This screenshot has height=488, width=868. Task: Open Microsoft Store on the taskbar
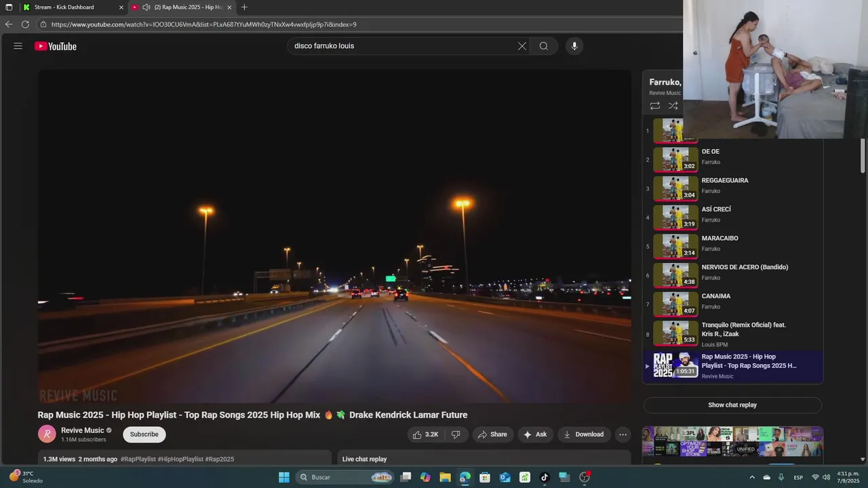click(485, 477)
